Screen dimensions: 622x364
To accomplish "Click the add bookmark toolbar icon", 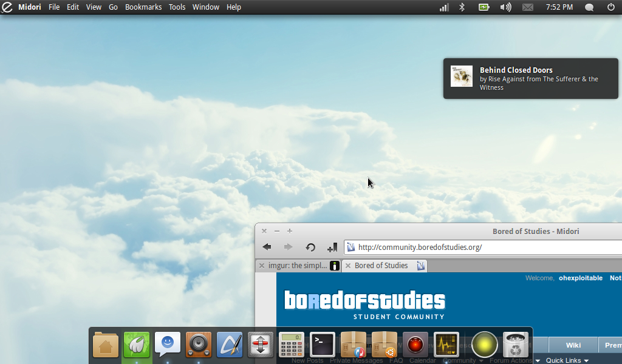I will click(332, 248).
